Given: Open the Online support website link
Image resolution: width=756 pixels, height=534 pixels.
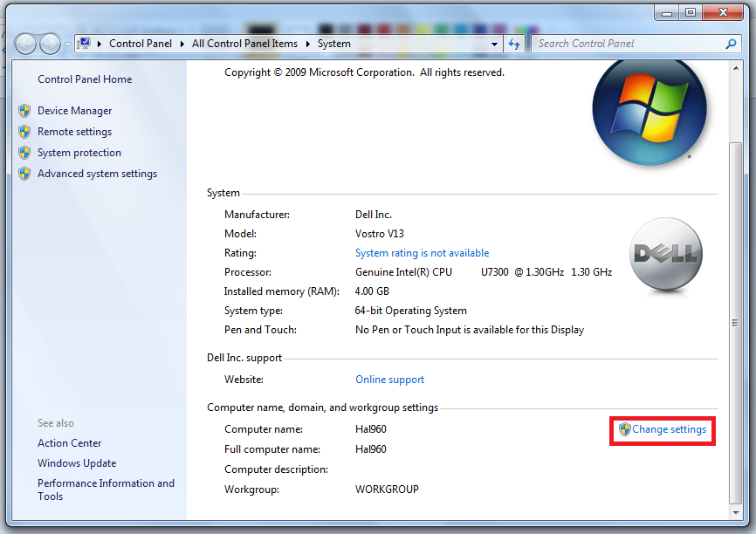Looking at the screenshot, I should coord(390,380).
